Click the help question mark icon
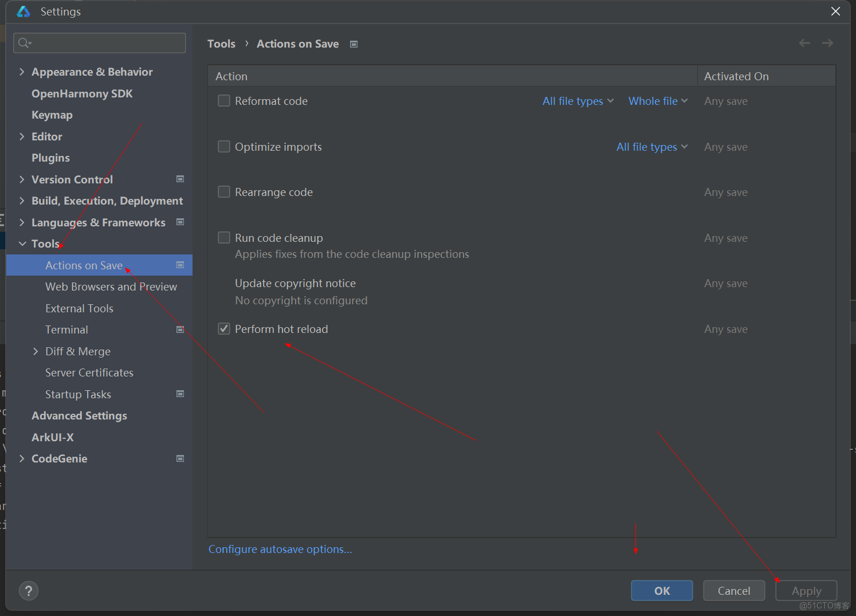The height and width of the screenshot is (616, 856). click(29, 591)
